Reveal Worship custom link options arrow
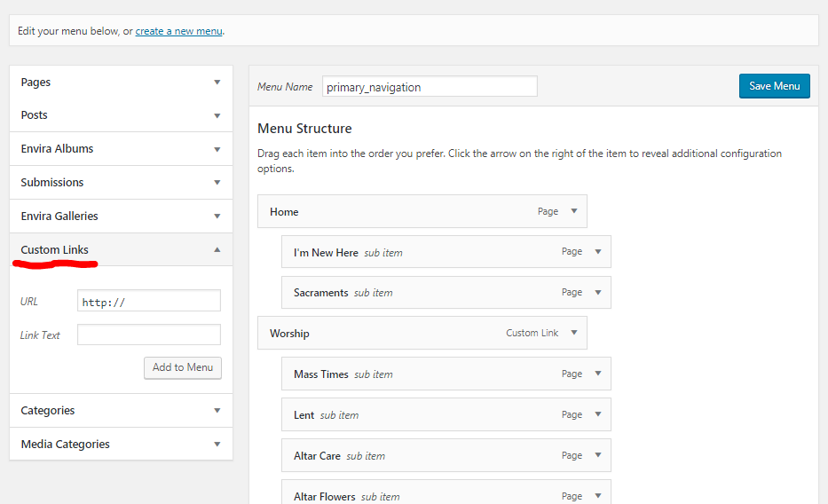Viewport: 828px width, 504px height. [x=574, y=334]
